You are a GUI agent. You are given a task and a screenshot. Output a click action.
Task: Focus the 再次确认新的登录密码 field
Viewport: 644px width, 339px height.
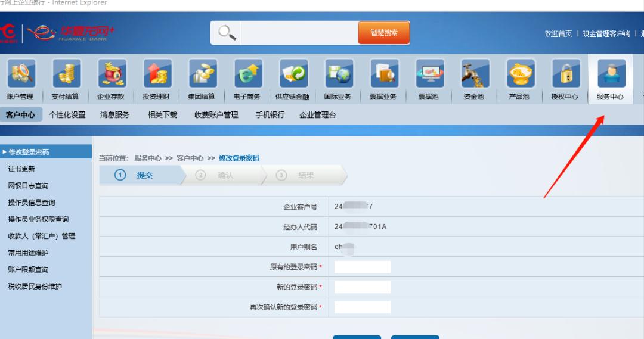coord(363,307)
